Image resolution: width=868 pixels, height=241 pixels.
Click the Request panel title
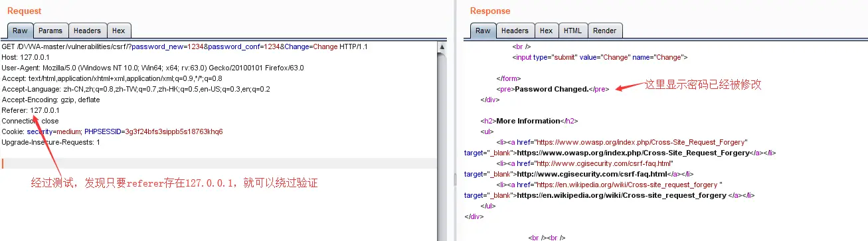coord(24,11)
